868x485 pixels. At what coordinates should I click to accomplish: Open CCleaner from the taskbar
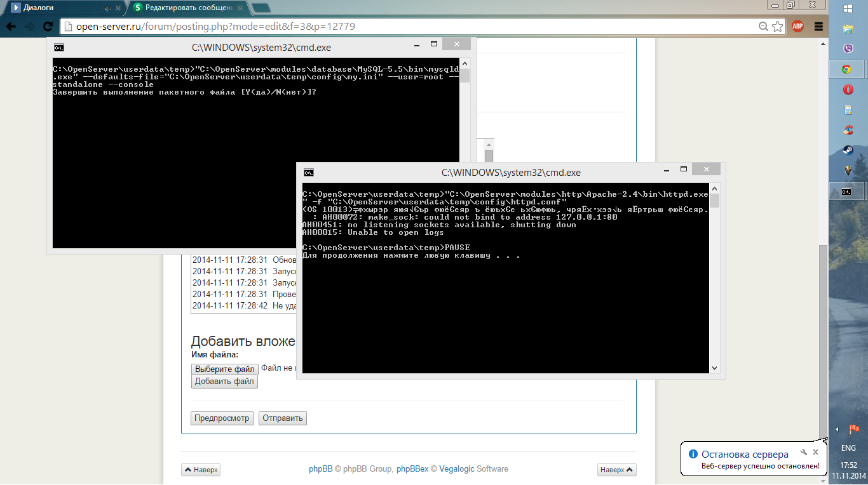pos(848,130)
